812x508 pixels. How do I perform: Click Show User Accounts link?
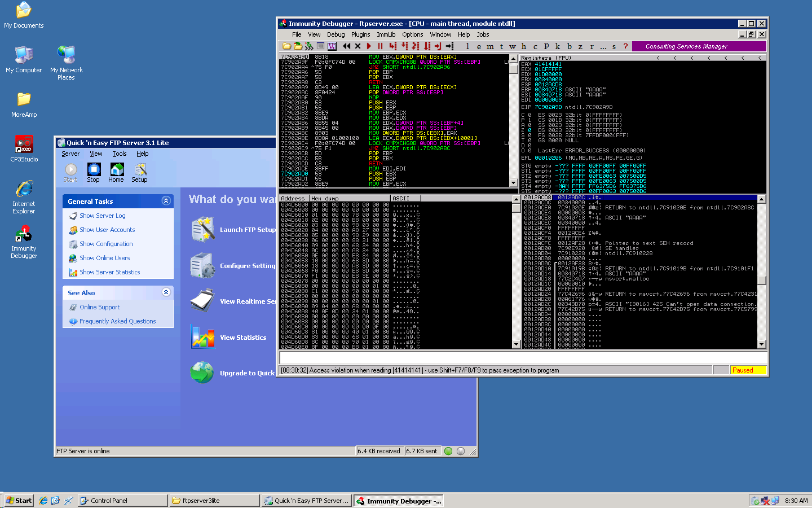tap(107, 230)
